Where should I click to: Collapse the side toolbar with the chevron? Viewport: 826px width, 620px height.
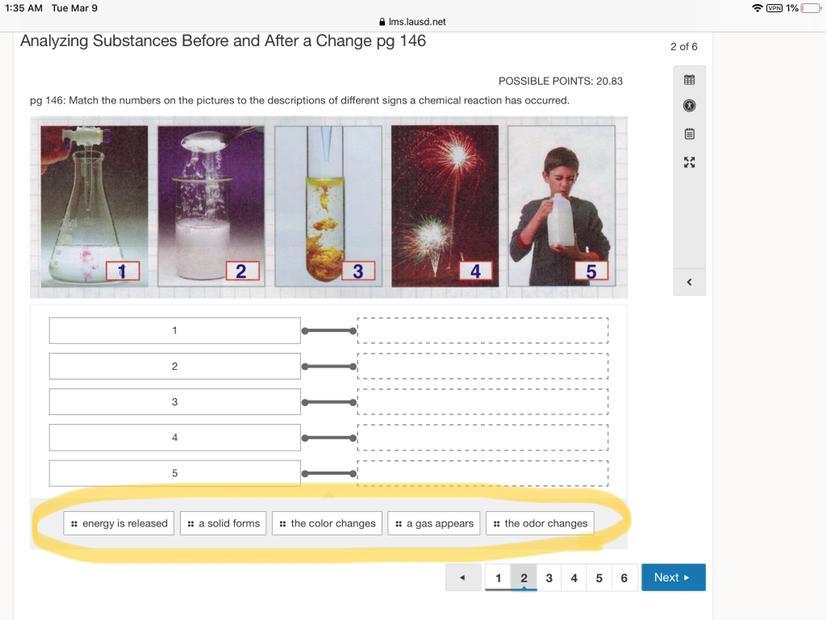tap(689, 282)
